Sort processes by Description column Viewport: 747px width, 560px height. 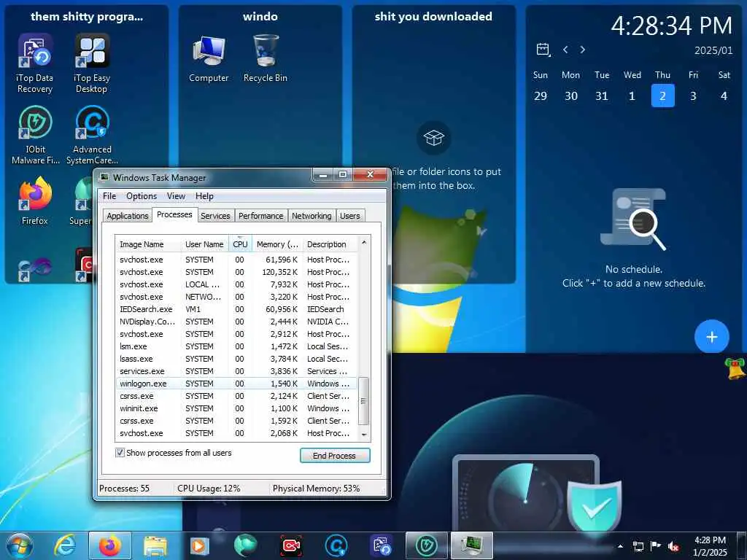330,244
